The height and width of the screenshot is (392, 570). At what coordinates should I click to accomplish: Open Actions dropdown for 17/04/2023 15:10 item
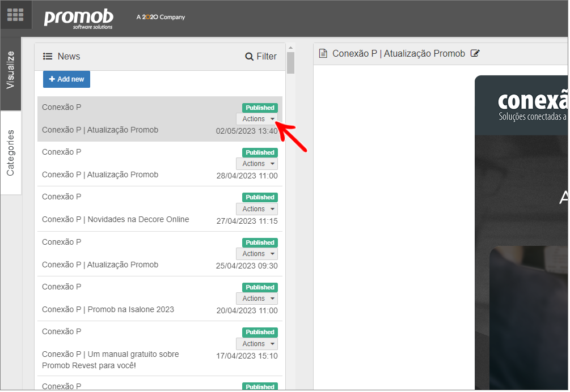tap(257, 344)
